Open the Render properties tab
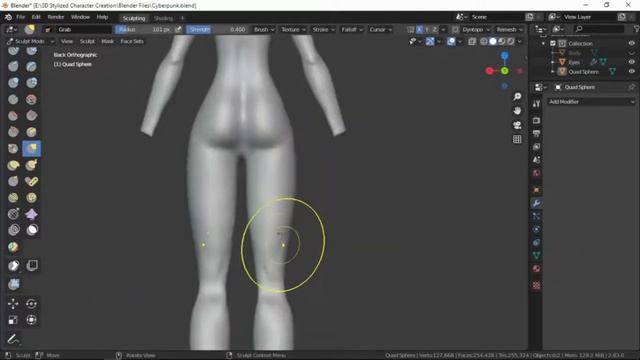Screen dimensions: 640x360 point(536,120)
